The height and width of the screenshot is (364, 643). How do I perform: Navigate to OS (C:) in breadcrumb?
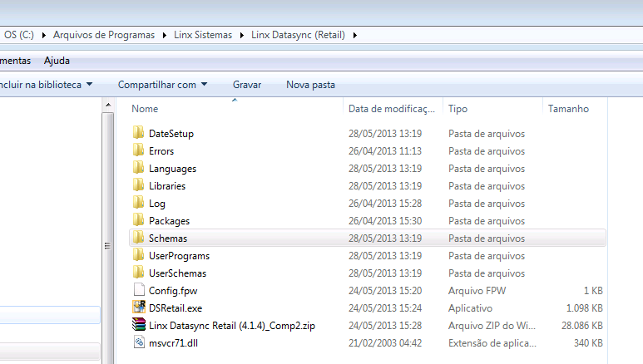point(19,35)
